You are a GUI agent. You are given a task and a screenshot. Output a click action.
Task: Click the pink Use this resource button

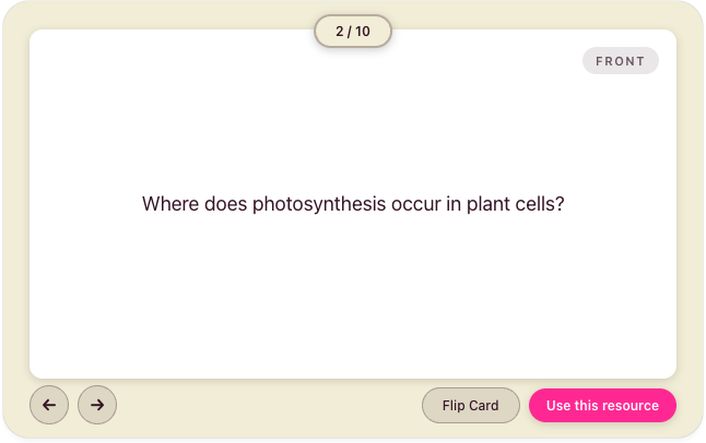click(x=602, y=406)
